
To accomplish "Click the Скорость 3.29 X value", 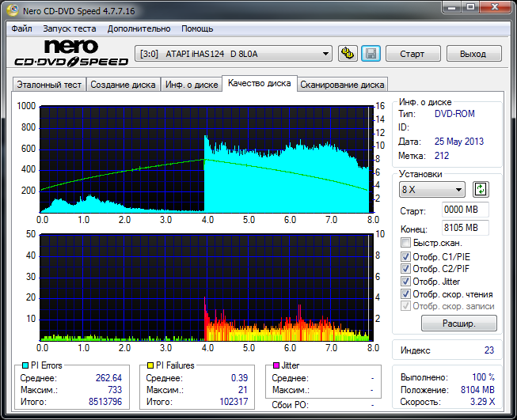I will point(482,402).
